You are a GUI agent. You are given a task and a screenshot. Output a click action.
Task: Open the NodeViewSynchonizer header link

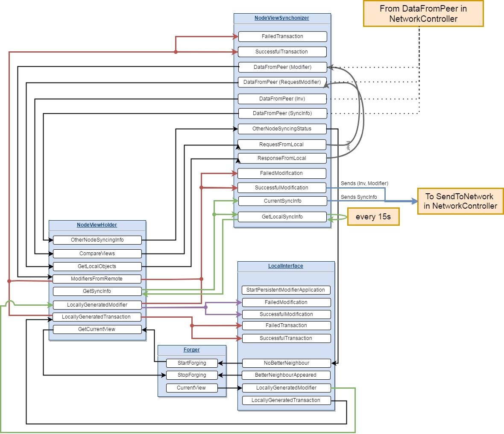click(x=282, y=18)
